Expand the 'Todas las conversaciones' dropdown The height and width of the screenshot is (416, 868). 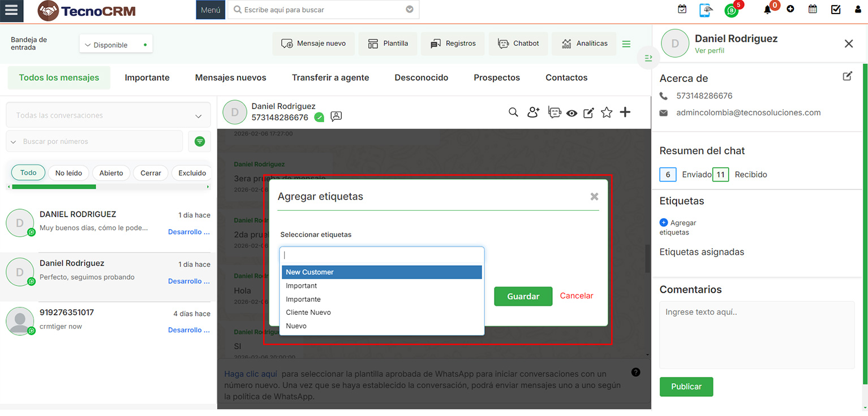click(x=108, y=115)
